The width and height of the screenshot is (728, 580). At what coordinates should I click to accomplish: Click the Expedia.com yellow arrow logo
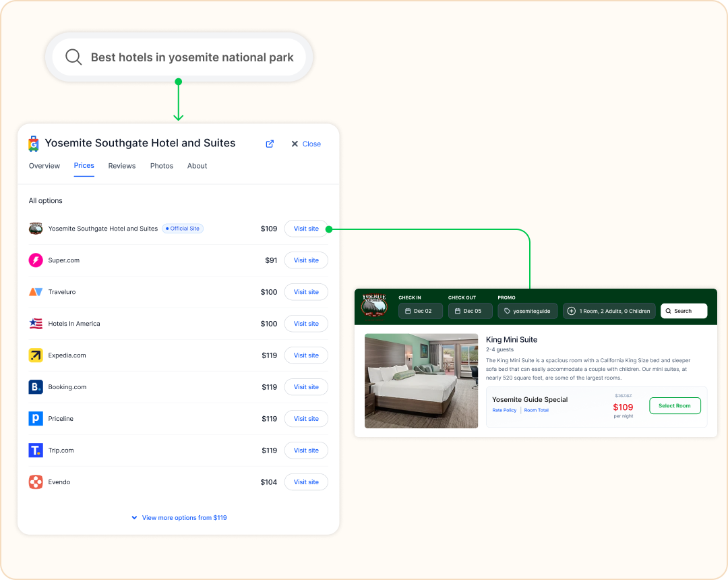click(36, 355)
